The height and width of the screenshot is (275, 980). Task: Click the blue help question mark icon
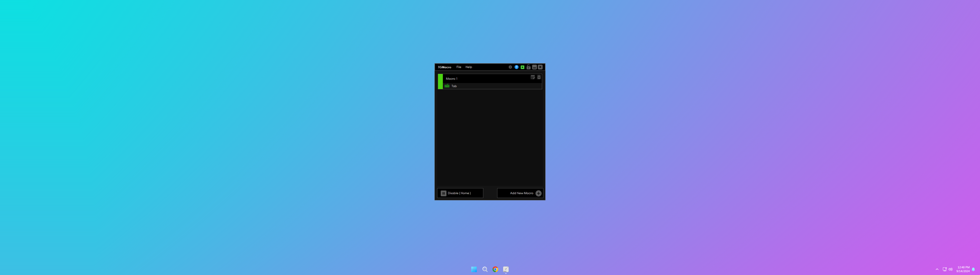[516, 67]
